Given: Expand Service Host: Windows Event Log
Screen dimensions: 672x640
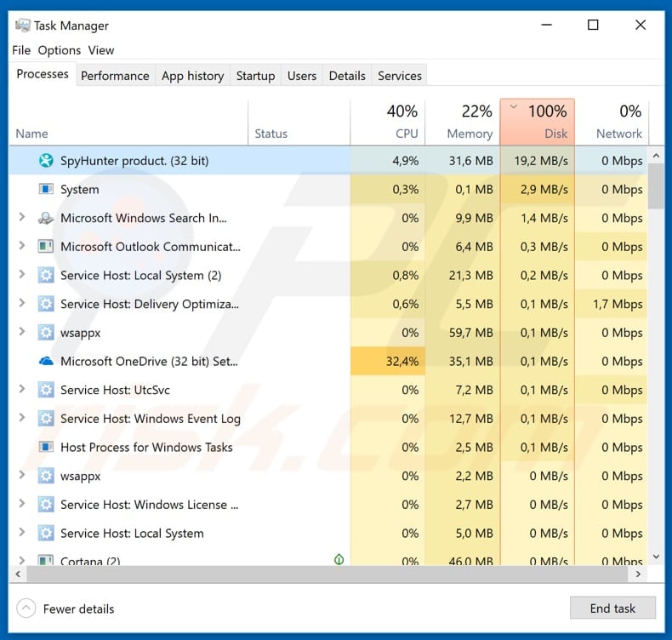Looking at the screenshot, I should coord(22,418).
